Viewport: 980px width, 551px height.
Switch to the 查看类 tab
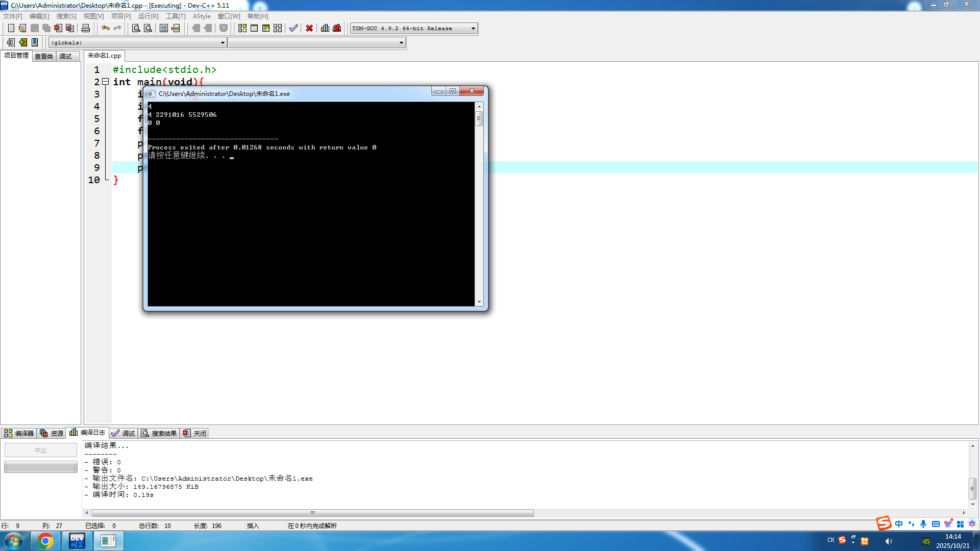pyautogui.click(x=44, y=56)
